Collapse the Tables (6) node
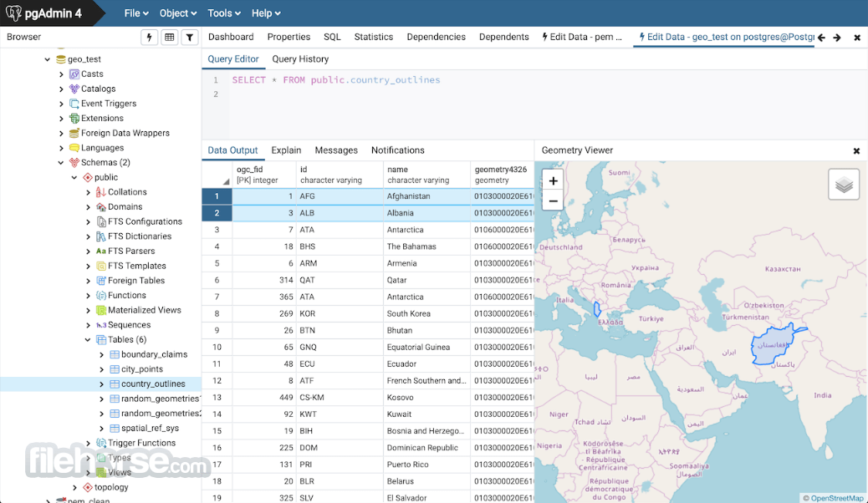Viewport: 868px width, 503px height. point(88,340)
